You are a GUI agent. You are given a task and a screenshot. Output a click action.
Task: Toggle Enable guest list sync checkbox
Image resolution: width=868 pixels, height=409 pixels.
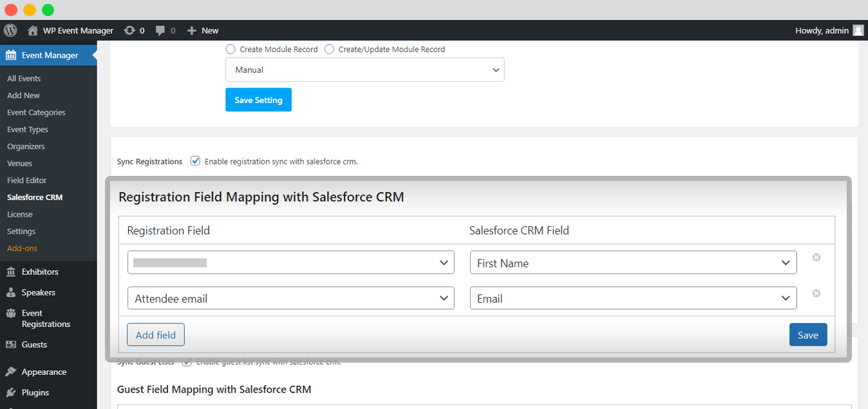point(187,362)
